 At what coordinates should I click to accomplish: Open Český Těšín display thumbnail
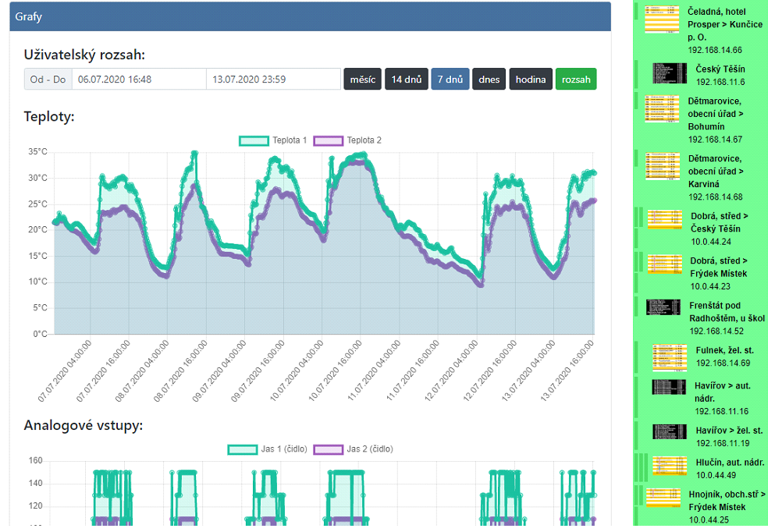point(669,74)
